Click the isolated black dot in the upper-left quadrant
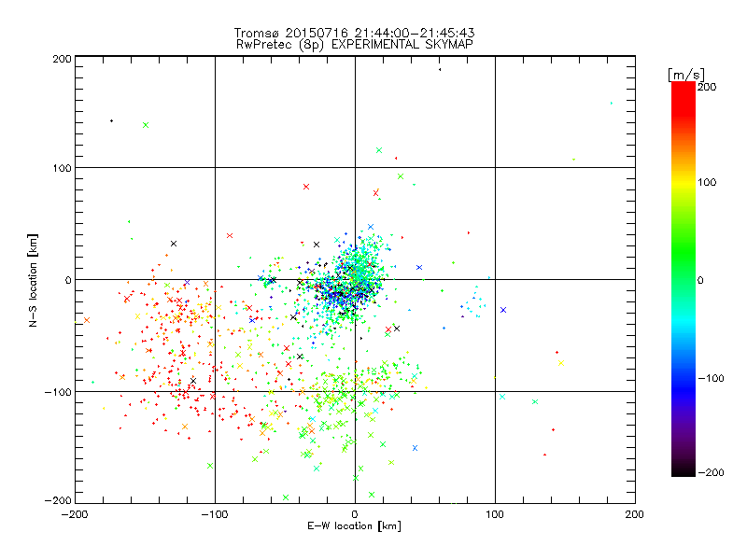 tap(111, 121)
